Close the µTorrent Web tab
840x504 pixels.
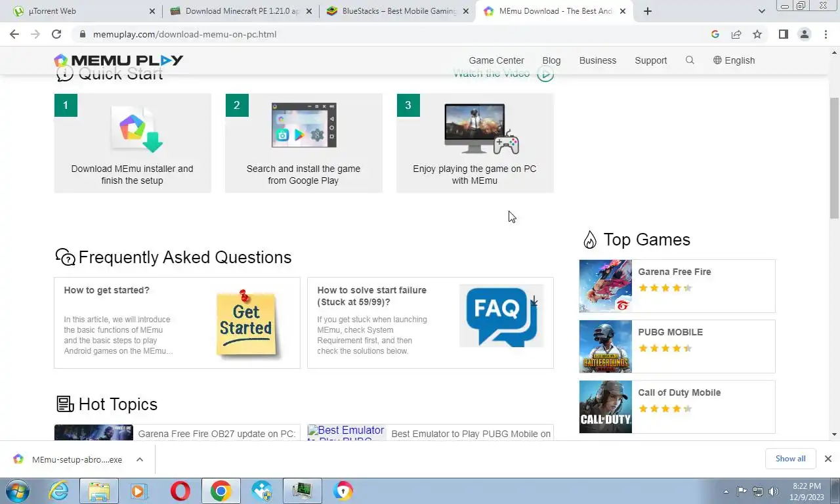pyautogui.click(x=152, y=11)
